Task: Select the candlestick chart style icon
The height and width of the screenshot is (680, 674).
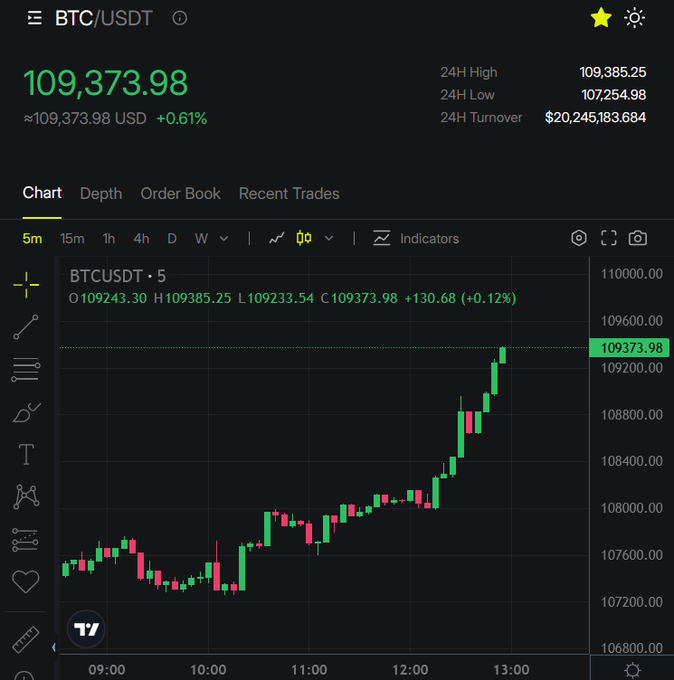Action: tap(304, 238)
